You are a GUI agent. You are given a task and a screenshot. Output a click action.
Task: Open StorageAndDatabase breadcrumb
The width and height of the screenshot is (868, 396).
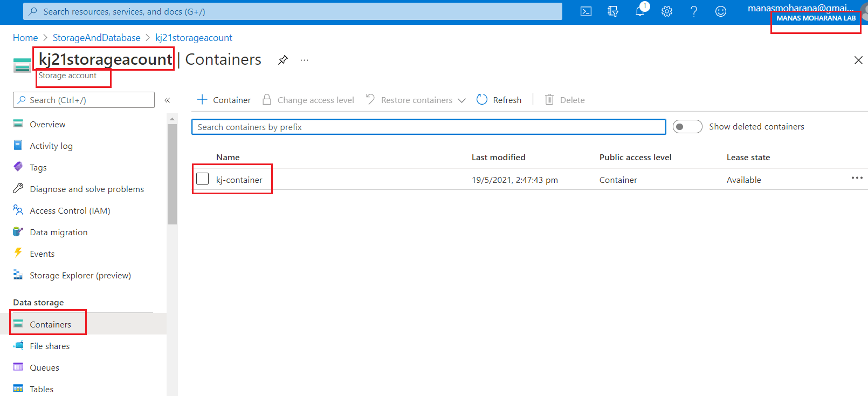(x=97, y=38)
